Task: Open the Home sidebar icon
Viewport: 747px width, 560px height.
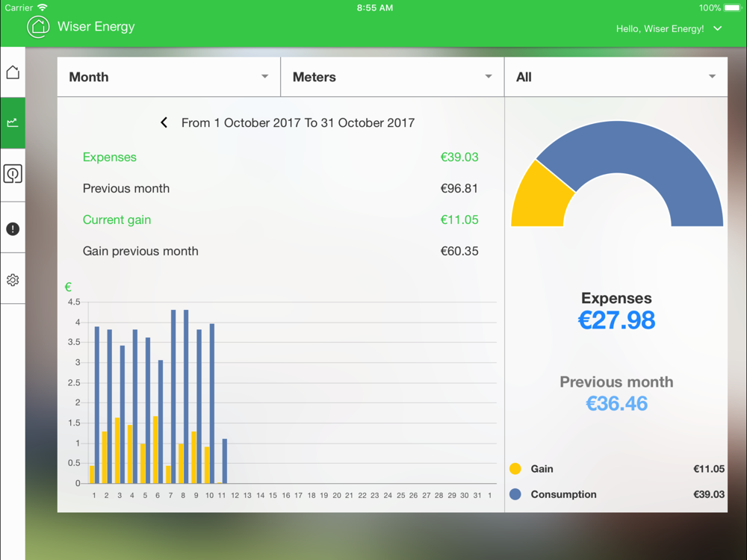Action: tap(13, 72)
